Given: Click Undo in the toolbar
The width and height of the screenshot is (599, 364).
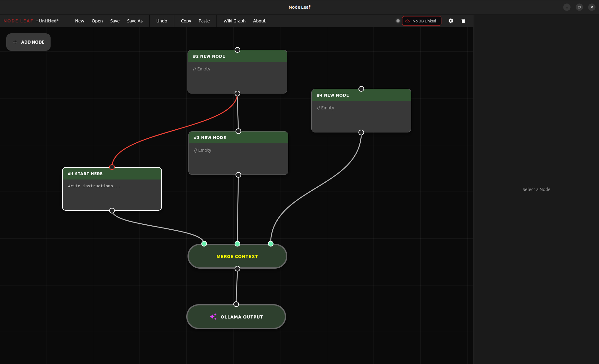Looking at the screenshot, I should 162,21.
